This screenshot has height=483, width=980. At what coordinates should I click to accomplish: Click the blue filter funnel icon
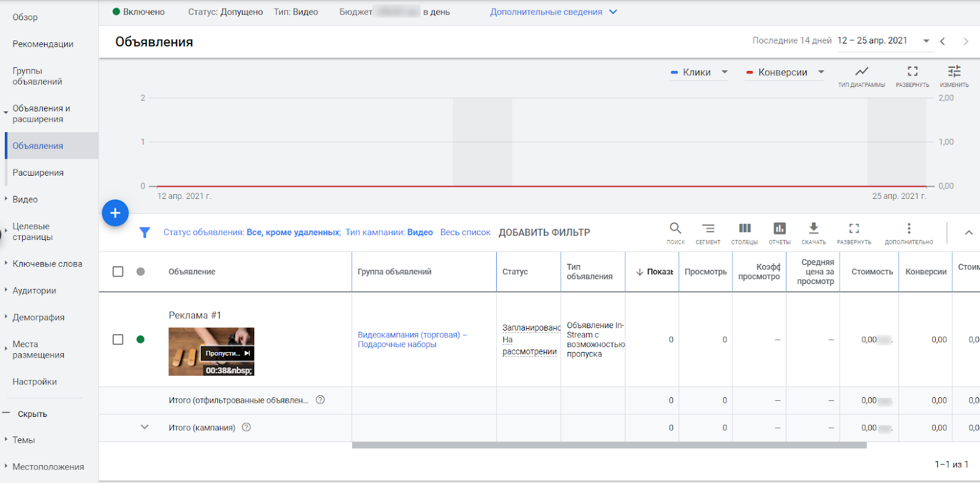(145, 233)
